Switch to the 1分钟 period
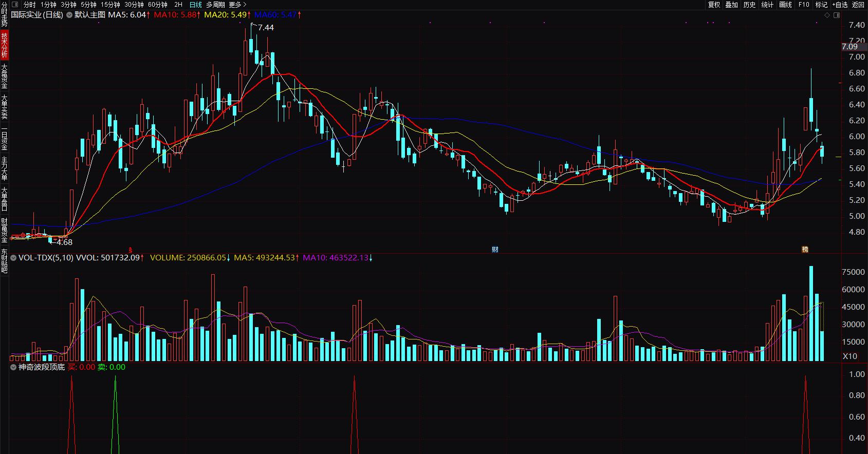Screen dimensions: 868x454 coord(48,5)
